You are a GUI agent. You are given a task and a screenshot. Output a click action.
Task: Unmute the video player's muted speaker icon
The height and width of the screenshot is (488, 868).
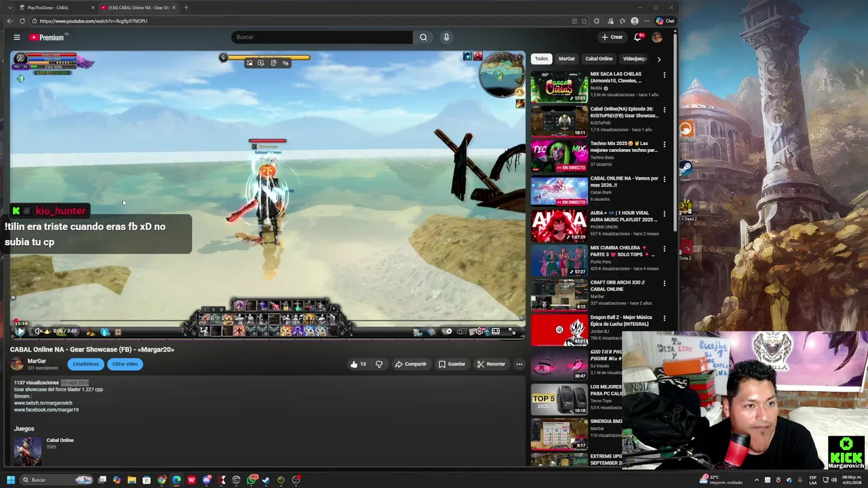[x=39, y=331]
